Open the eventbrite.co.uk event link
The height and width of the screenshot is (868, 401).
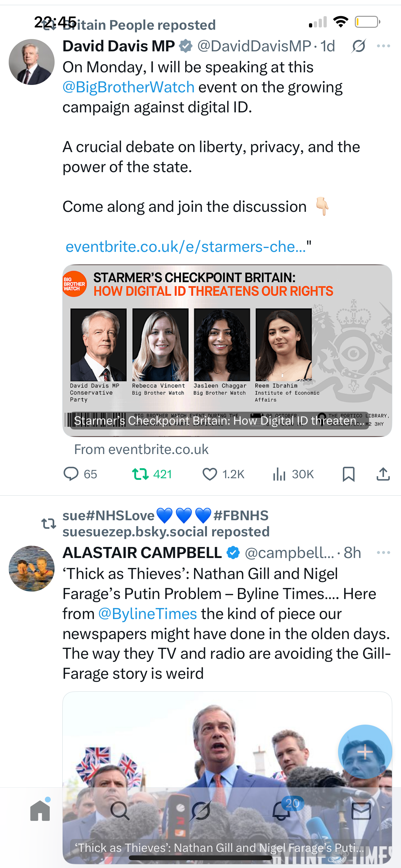point(186,247)
